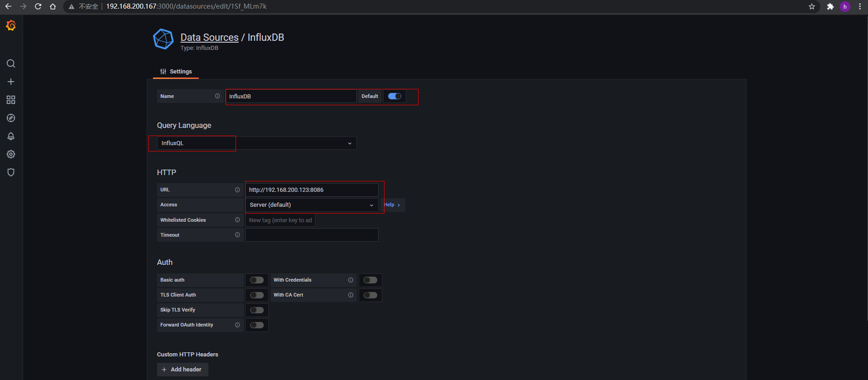868x380 pixels.
Task: Open the Access Server (default) dropdown
Action: [x=312, y=205]
